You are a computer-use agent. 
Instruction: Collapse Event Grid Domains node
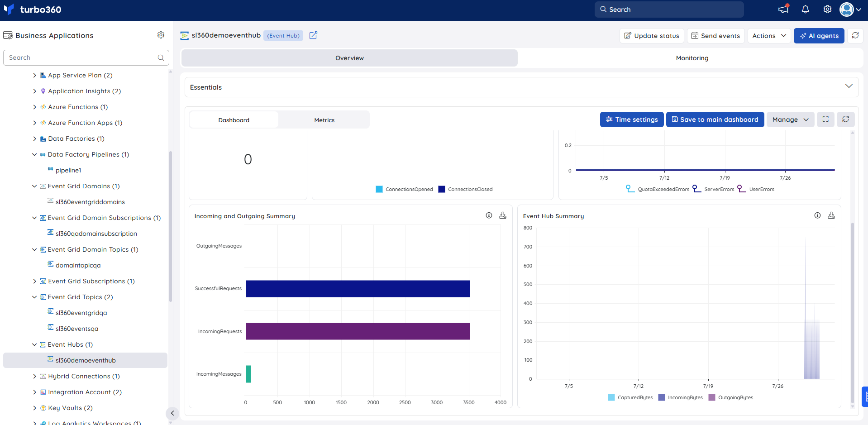pyautogui.click(x=34, y=186)
